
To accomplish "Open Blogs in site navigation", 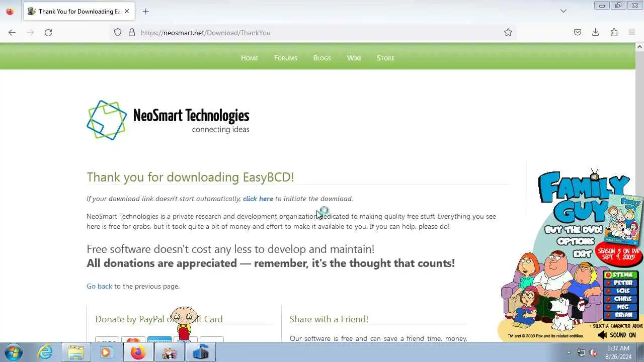I will [x=322, y=58].
